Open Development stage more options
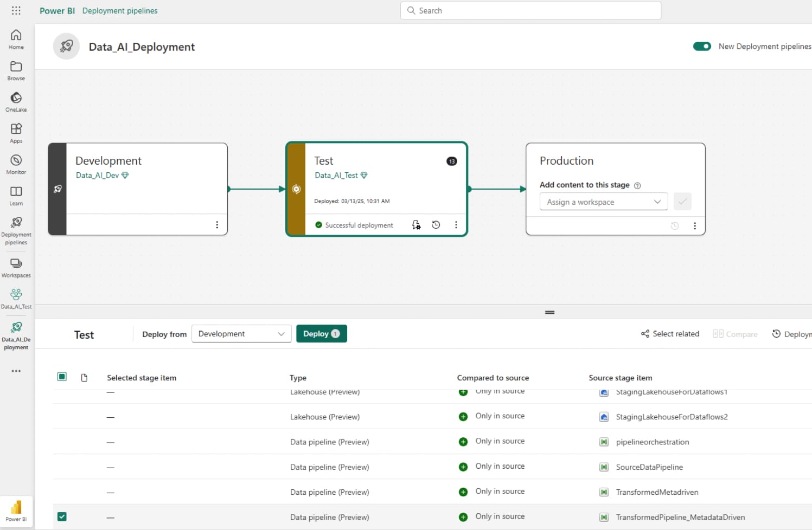 (x=217, y=225)
